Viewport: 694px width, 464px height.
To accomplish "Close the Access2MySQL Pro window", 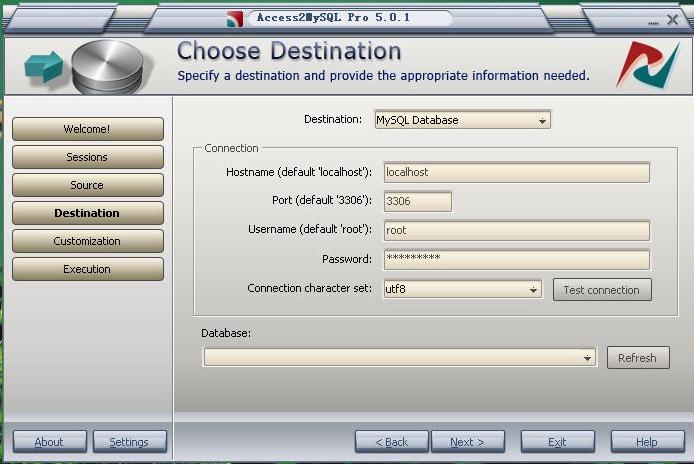I will coord(673,19).
